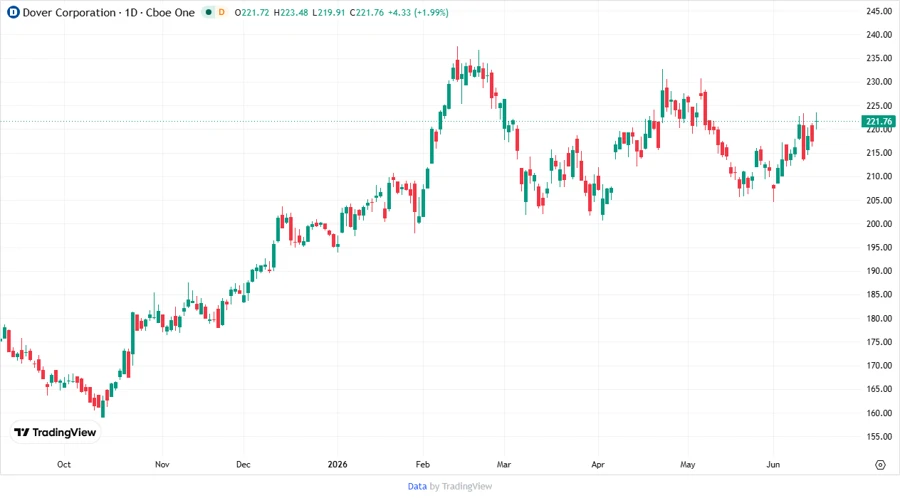Click the low value L219.91
This screenshot has width=900, height=498.
[328, 12]
